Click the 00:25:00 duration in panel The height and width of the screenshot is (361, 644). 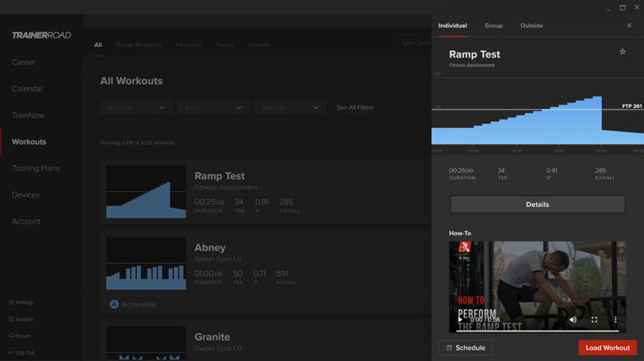pos(461,170)
